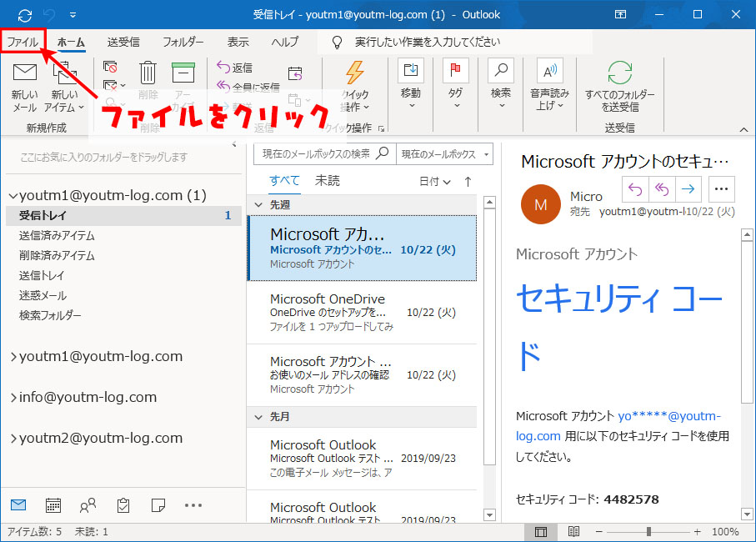Click すべてのフォルダーを送受信 in the ribbon

tap(619, 87)
